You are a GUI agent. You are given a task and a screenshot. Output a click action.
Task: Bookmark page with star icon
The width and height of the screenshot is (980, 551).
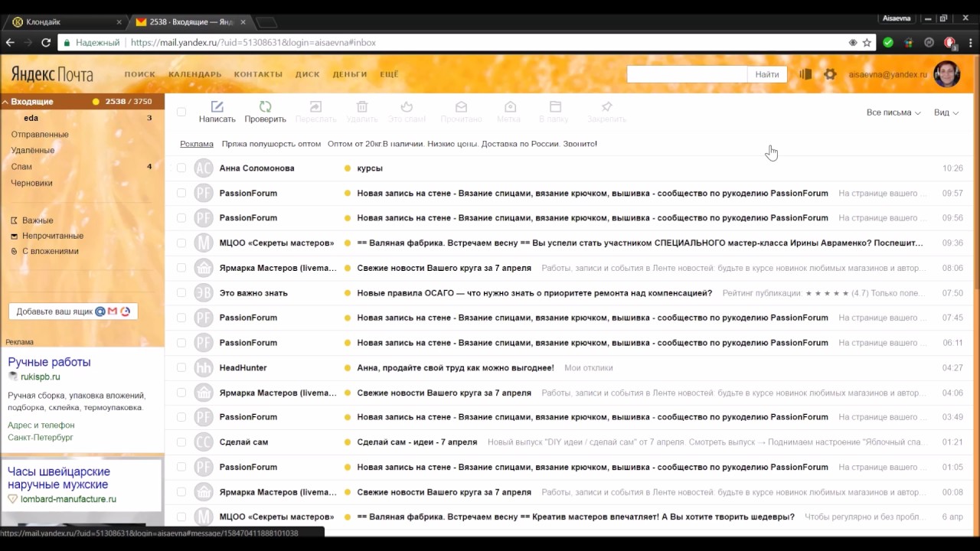(867, 43)
